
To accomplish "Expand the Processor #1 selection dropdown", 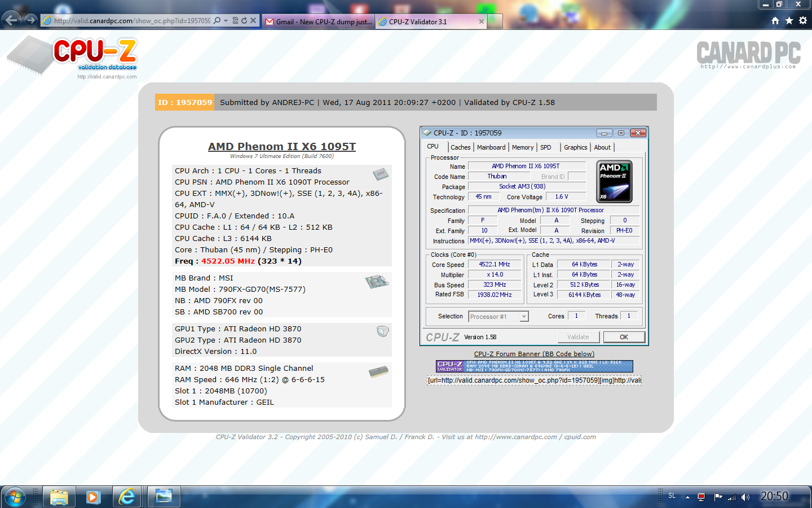I will 524,317.
